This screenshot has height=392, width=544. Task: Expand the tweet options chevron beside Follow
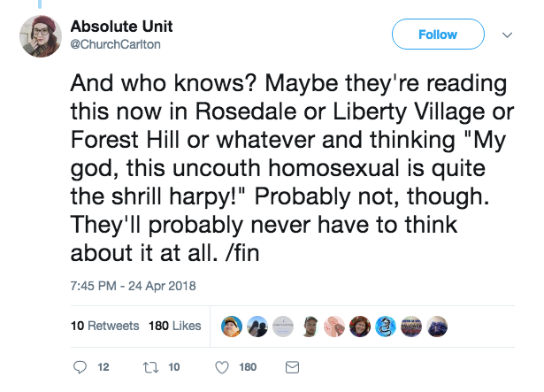coord(507,35)
